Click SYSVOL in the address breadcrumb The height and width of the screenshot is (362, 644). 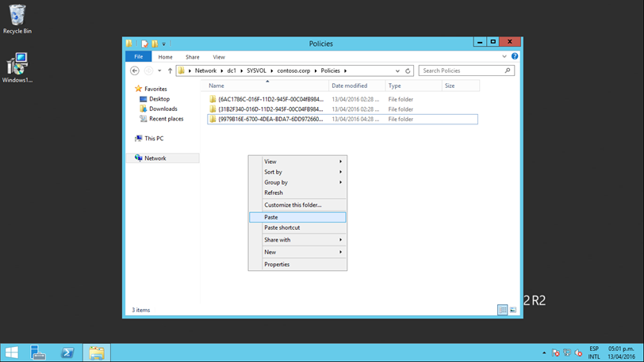coord(256,70)
